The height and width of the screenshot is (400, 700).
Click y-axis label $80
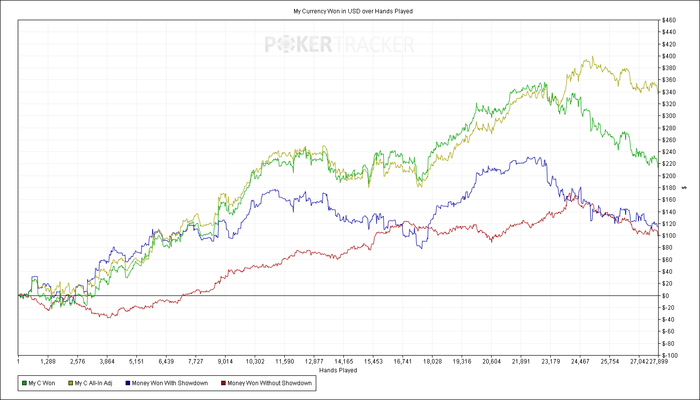click(x=667, y=248)
